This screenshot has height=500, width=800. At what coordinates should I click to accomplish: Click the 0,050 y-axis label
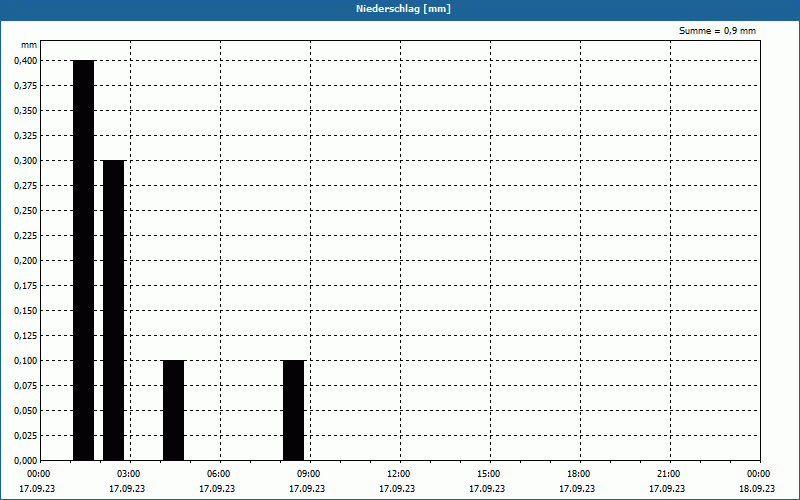(x=26, y=411)
